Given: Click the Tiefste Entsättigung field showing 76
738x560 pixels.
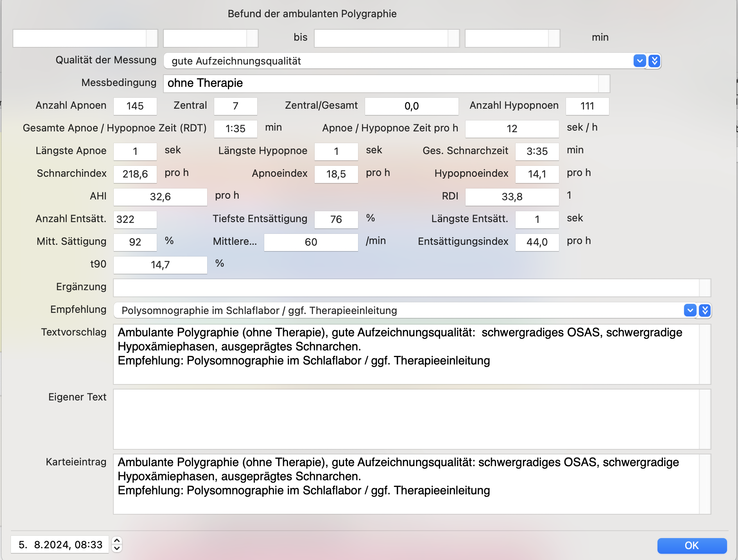Looking at the screenshot, I should click(x=336, y=219).
